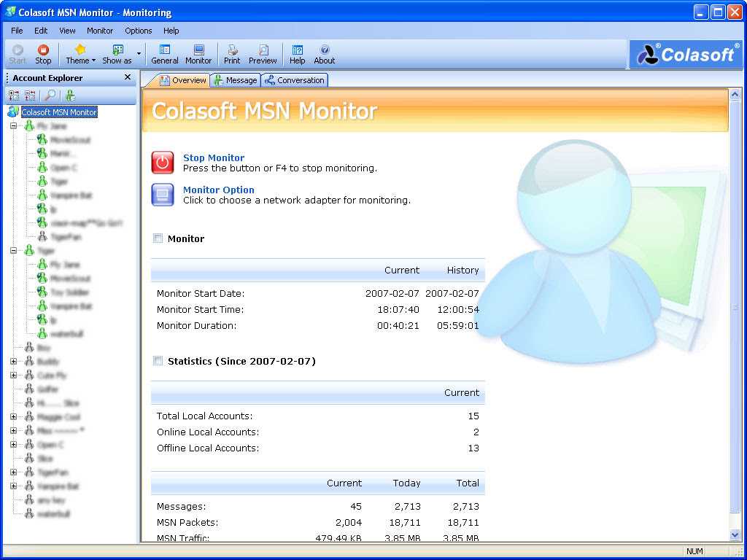Click the scroll up arrow in the Overview pane
Image resolution: width=747 pixels, height=560 pixels.
735,94
